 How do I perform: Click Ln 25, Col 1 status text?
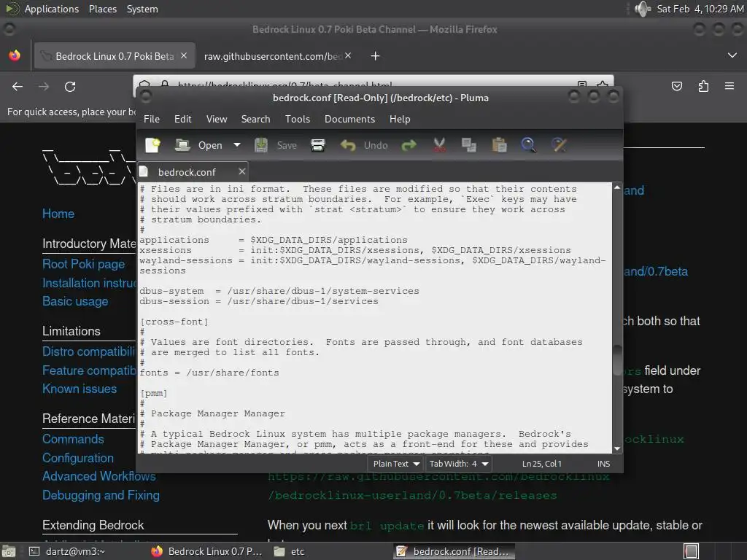(x=542, y=464)
